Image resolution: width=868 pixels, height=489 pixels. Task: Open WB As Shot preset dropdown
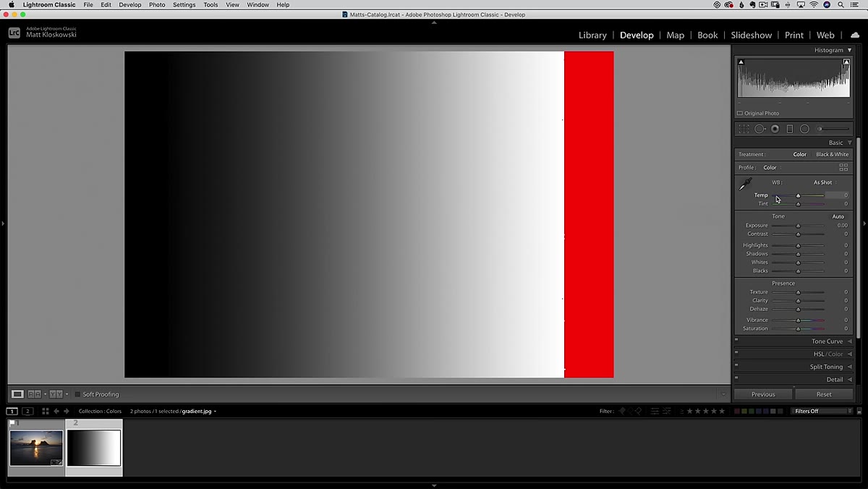click(825, 182)
